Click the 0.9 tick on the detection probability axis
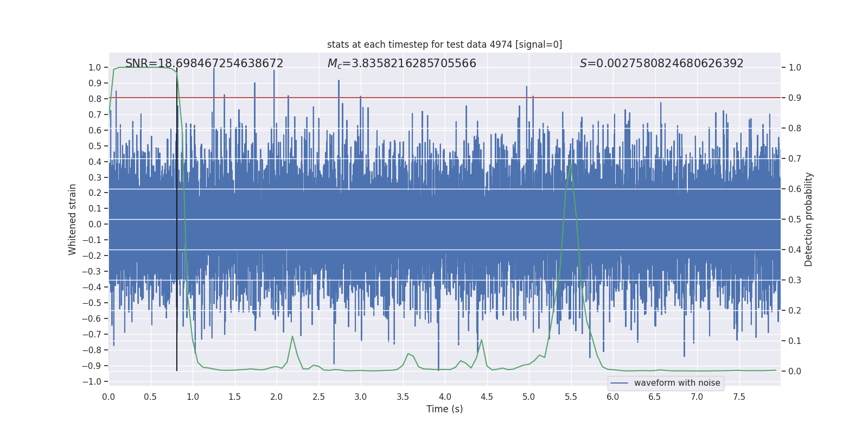This screenshot has height=434, width=868. click(795, 98)
